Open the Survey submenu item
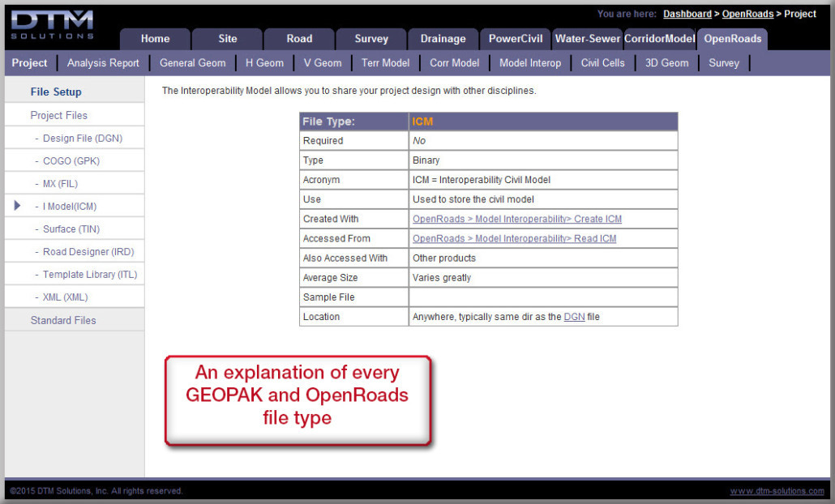 tap(724, 63)
